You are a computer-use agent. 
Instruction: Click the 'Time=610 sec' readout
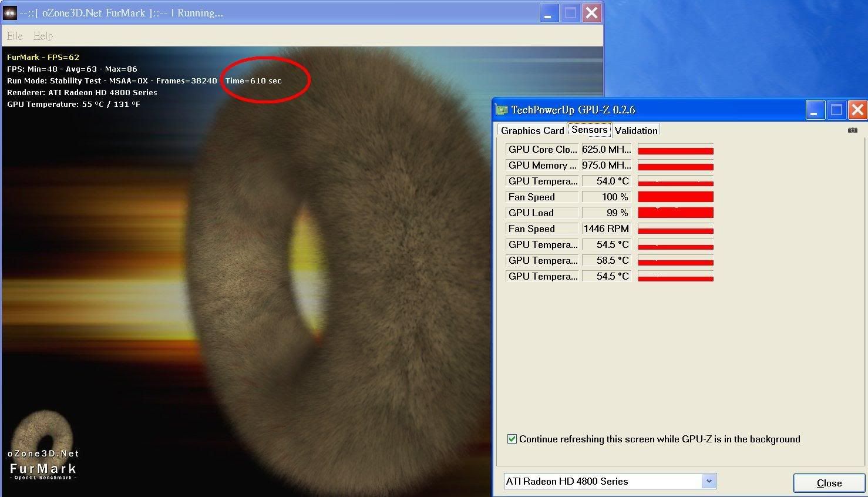pyautogui.click(x=254, y=80)
